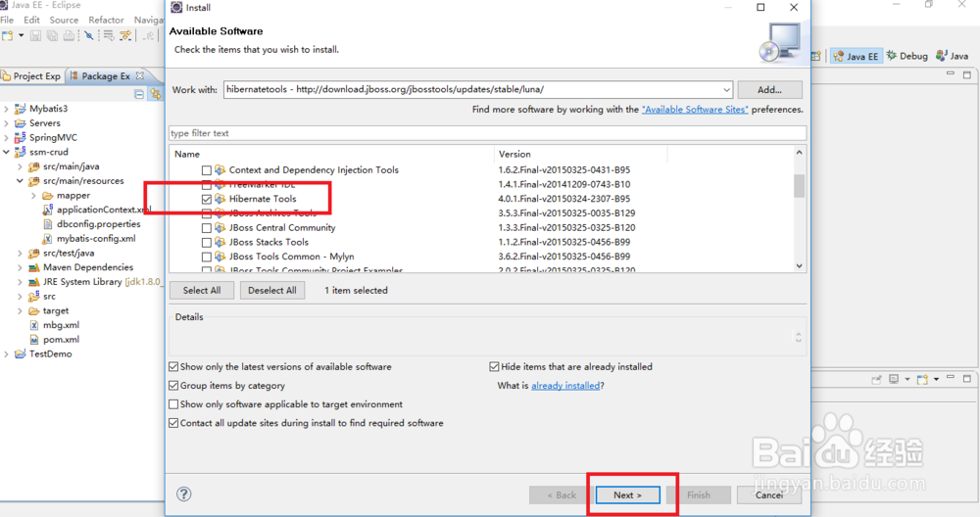Check JBoss Central Community checkbox
Viewport: 980px width, 517px height.
click(206, 228)
